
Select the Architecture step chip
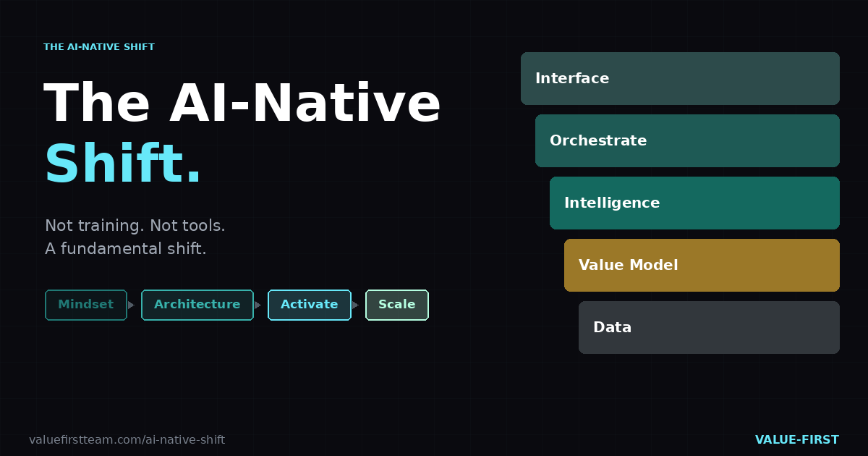point(197,305)
